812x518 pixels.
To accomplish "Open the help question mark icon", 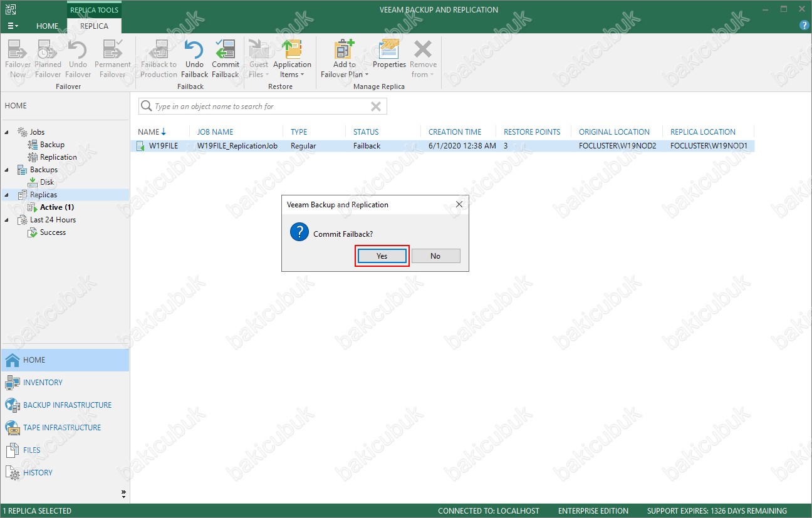I will click(x=804, y=25).
